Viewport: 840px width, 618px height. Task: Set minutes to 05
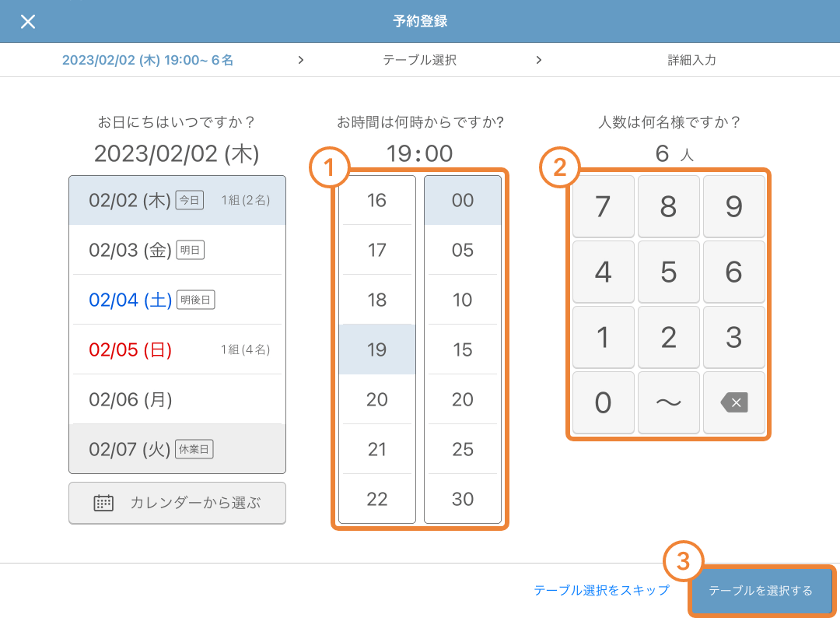[463, 250]
